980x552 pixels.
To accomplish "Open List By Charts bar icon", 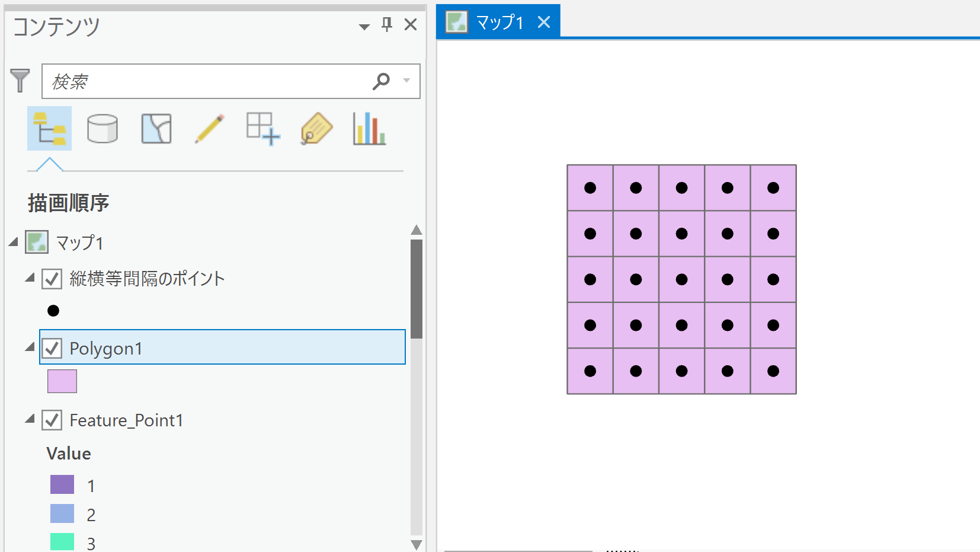I will (369, 128).
